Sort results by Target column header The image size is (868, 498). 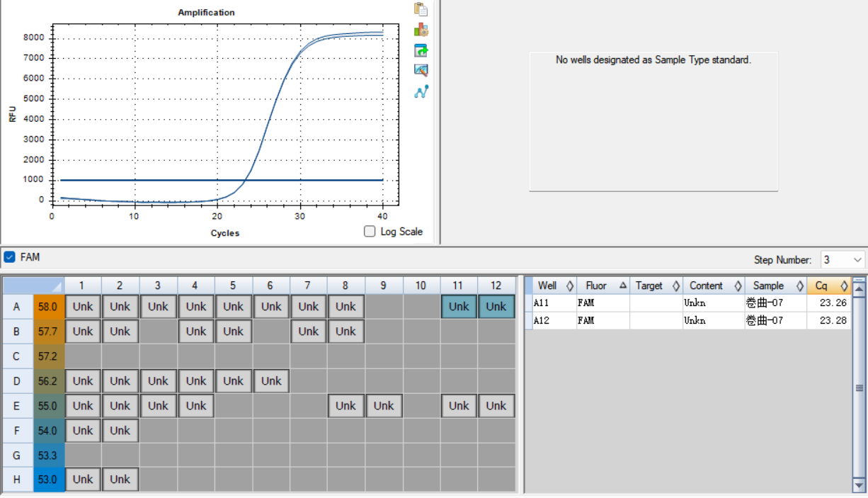pos(656,285)
